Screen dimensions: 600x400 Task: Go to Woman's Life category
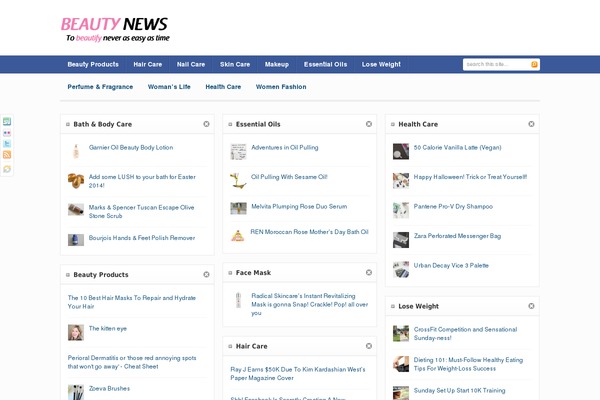[x=169, y=87]
